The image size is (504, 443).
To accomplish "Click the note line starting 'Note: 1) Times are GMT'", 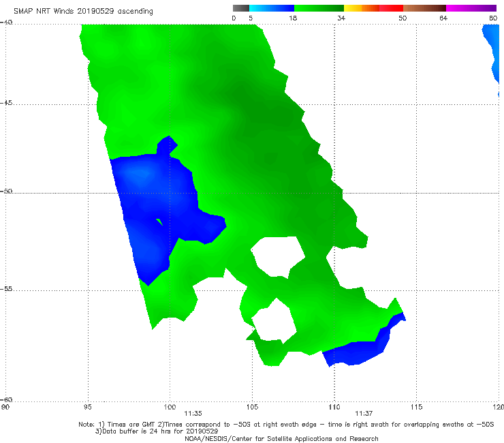I will point(286,425).
